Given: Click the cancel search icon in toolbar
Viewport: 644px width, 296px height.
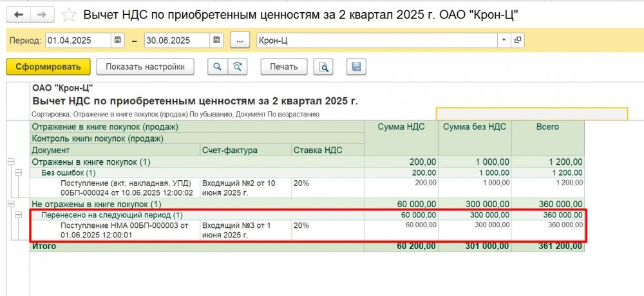Looking at the screenshot, I should (237, 67).
